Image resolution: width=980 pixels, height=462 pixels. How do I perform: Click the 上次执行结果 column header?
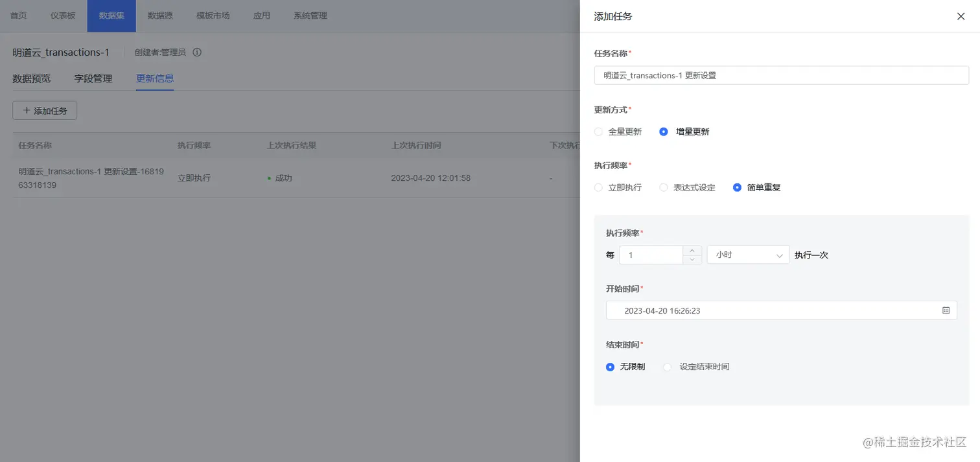(x=292, y=145)
